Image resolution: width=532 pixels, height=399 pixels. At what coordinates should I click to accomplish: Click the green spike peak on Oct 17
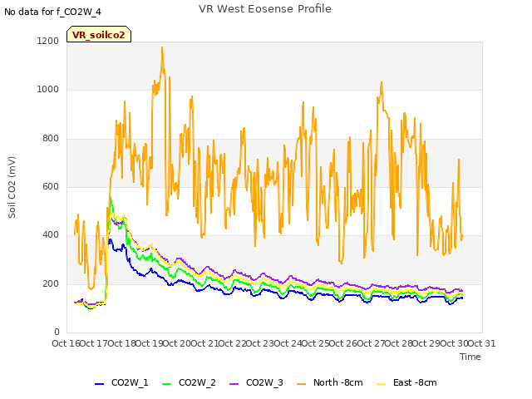111,198
